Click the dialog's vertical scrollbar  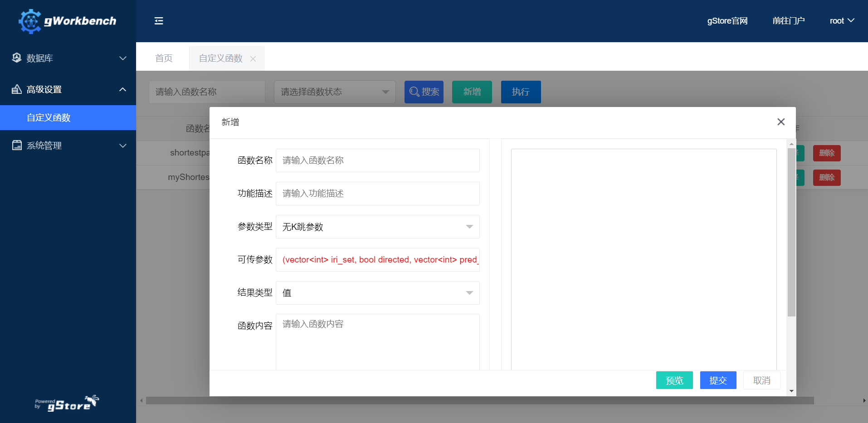[791, 231]
